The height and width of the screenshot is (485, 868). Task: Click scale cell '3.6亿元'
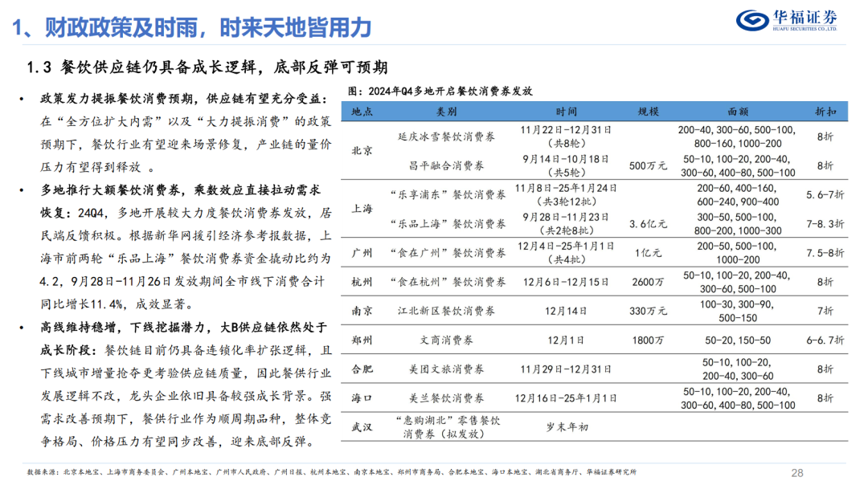point(649,224)
